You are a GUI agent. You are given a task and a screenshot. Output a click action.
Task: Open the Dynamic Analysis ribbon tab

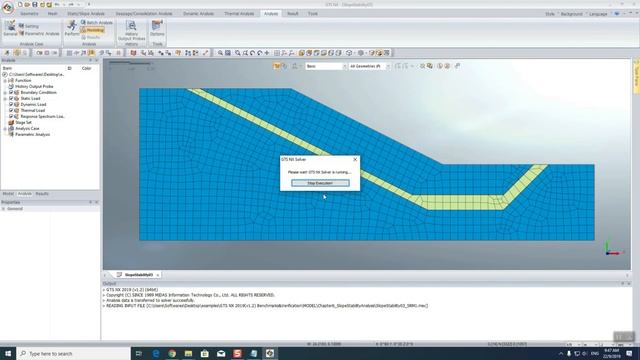click(x=198, y=13)
